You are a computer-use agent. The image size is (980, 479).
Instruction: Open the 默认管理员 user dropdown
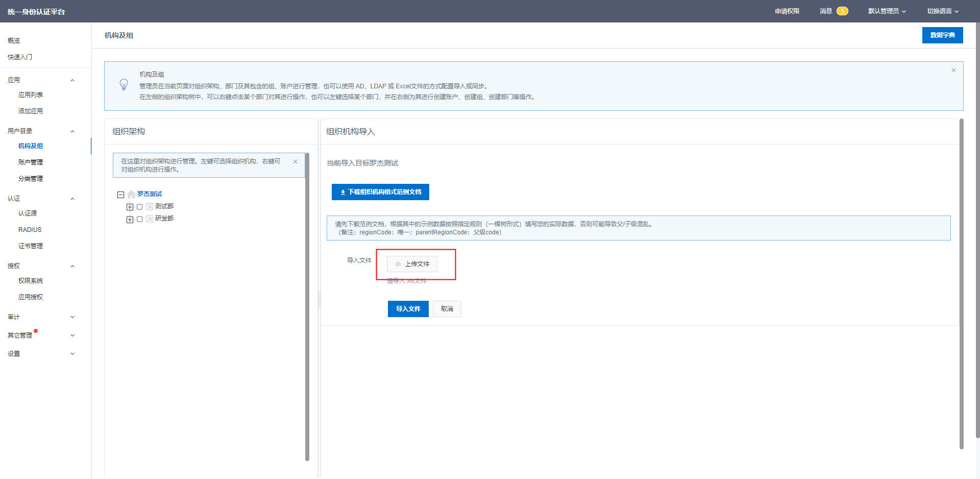[x=887, y=11]
